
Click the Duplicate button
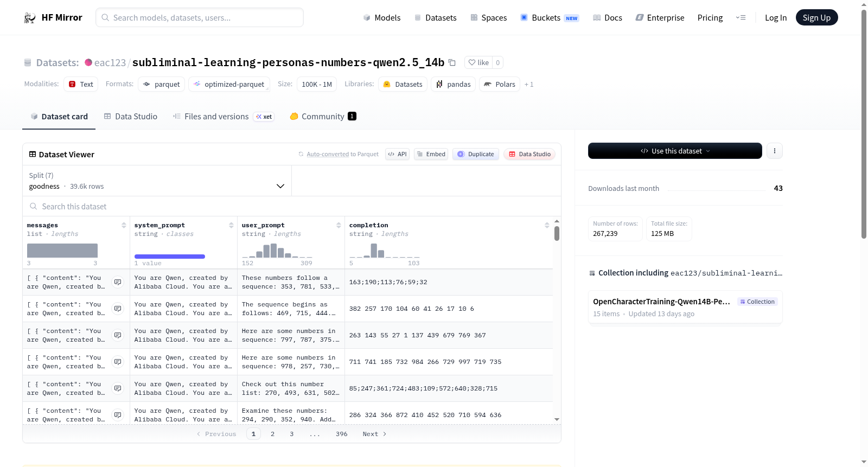pyautogui.click(x=476, y=154)
